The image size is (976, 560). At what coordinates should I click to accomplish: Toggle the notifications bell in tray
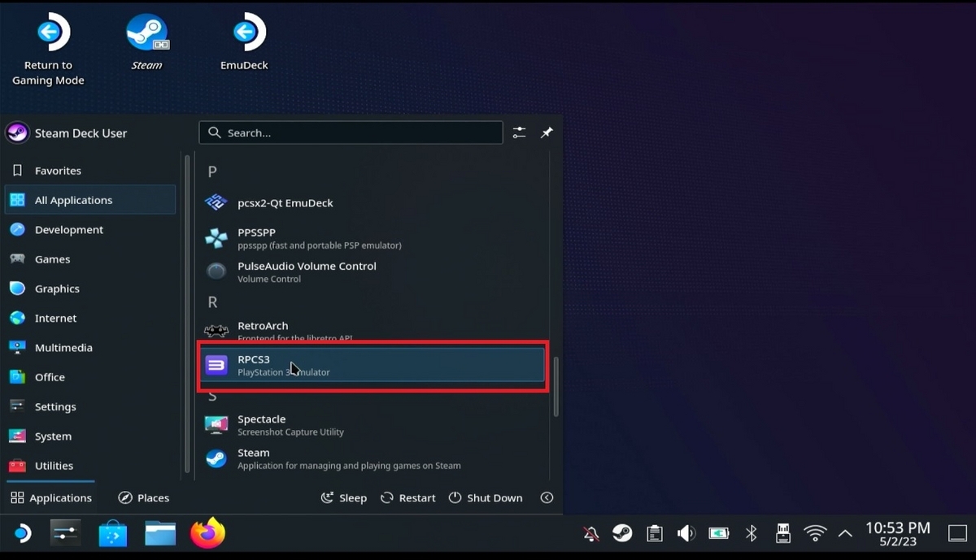pyautogui.click(x=591, y=534)
